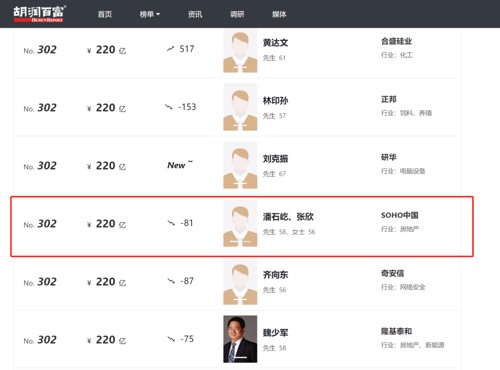Click the New badge for 刘克振
Screen dimensions: 500x370
(180, 165)
